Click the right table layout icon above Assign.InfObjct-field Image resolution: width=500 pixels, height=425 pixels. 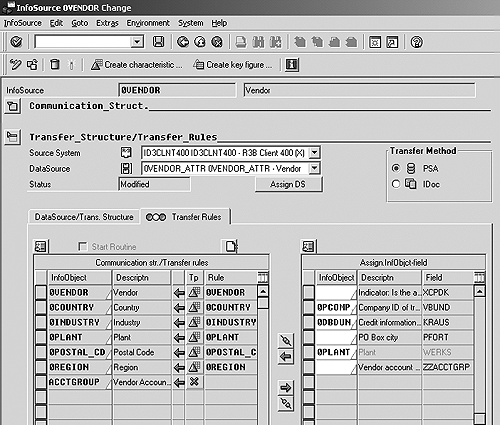[308, 246]
